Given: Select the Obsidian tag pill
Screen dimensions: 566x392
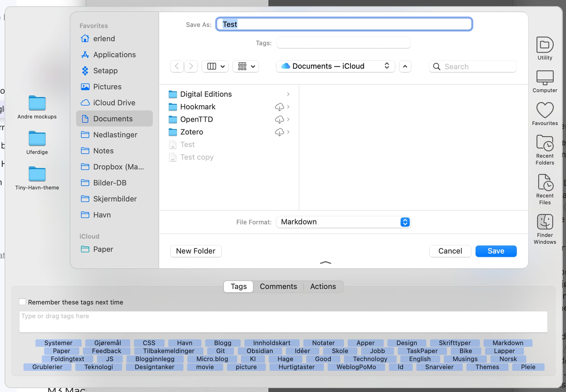Looking at the screenshot, I should click(259, 351).
